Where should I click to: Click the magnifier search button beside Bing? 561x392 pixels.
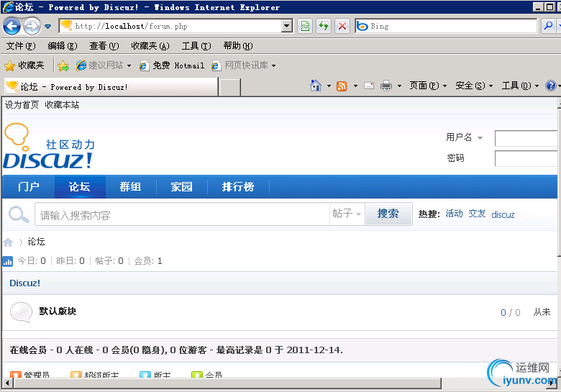pos(548,26)
